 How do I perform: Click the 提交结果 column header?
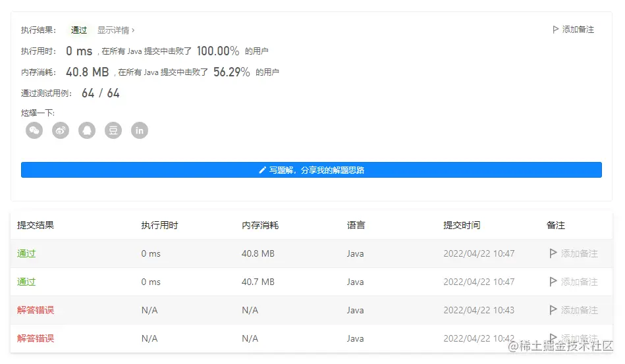click(36, 225)
